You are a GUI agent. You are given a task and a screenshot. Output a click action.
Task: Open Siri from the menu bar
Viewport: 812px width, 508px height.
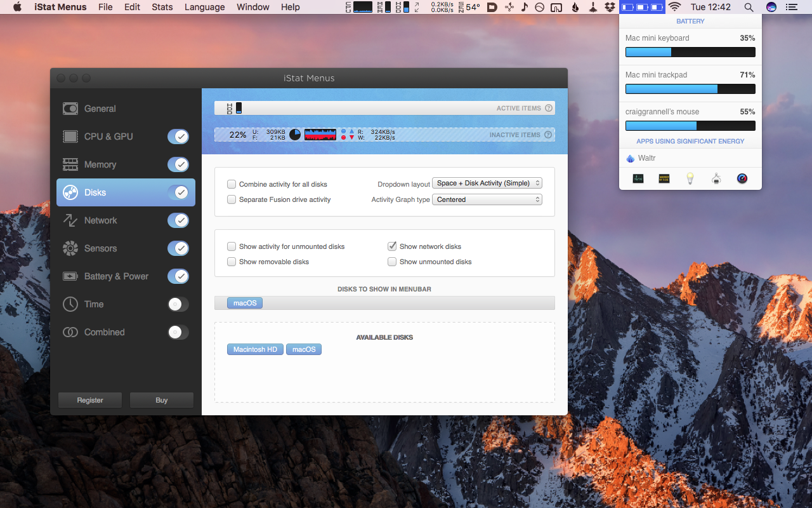point(771,7)
